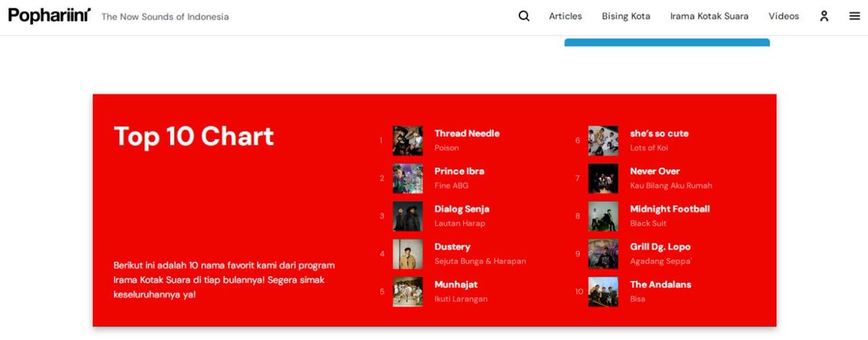Open Midnight Football album thumbnail

[x=603, y=216]
